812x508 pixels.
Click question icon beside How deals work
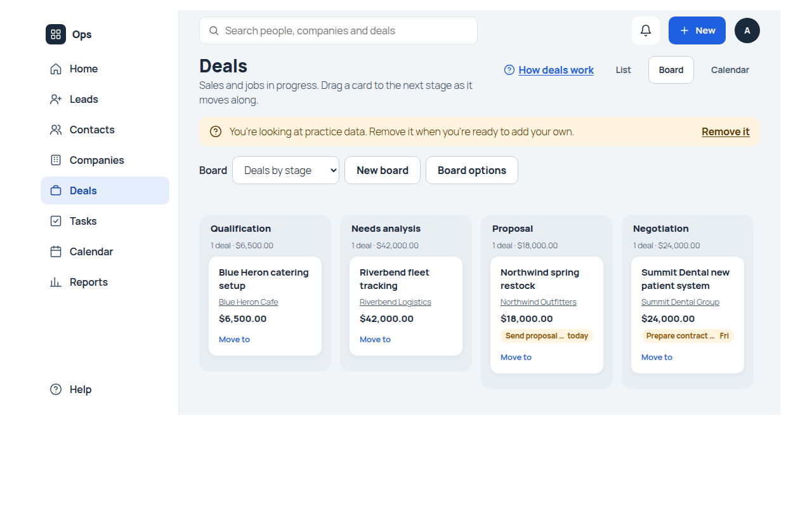(x=509, y=70)
